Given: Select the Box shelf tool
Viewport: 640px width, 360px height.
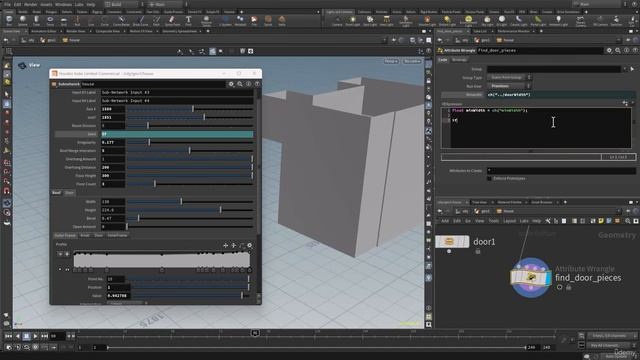Looking at the screenshot, I should [x=9, y=21].
